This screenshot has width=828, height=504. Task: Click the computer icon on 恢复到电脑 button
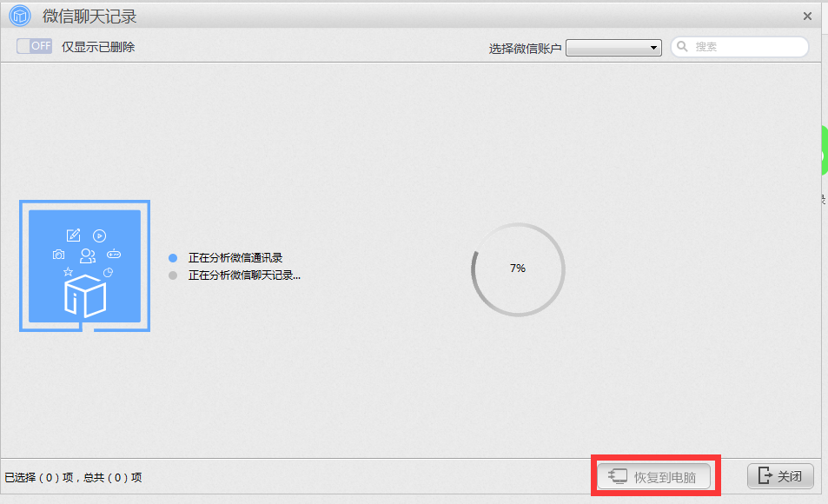pyautogui.click(x=619, y=475)
